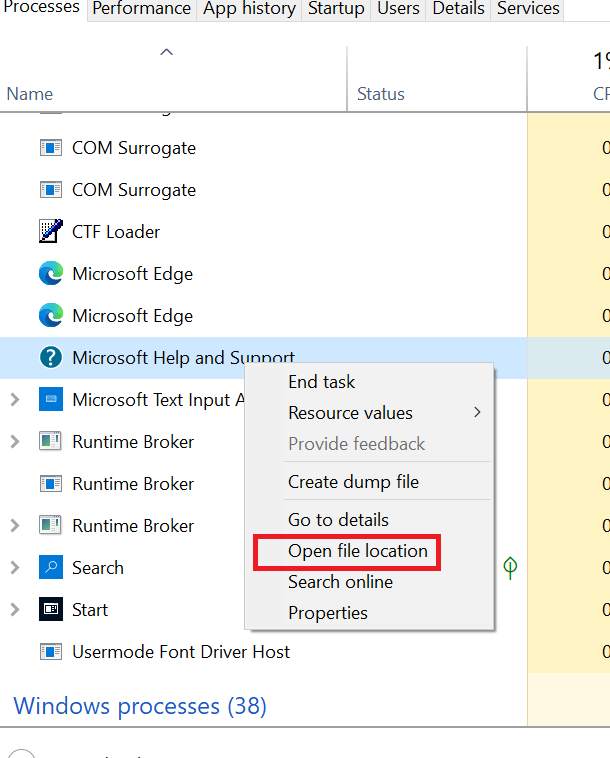Select the Start process row
Image resolution: width=610 pixels, height=758 pixels.
(122, 610)
